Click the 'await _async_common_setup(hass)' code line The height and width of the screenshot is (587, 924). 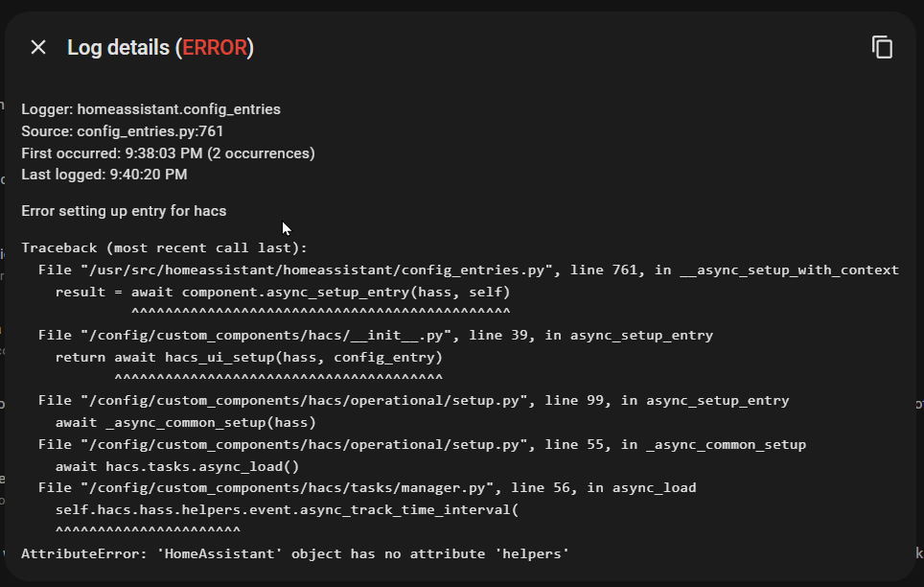tap(185, 423)
